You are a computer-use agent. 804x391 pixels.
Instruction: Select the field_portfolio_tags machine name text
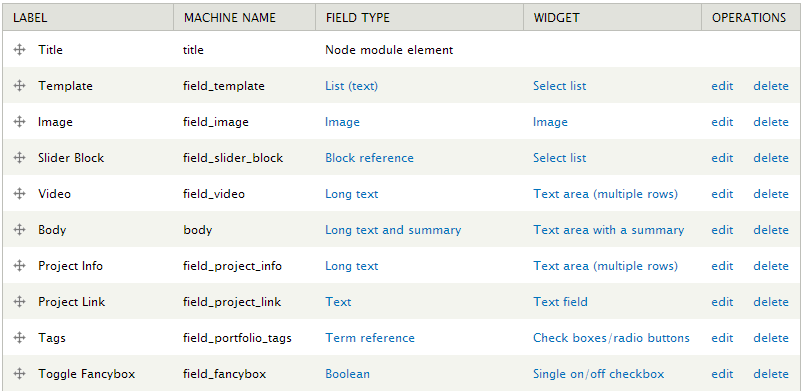point(237,338)
